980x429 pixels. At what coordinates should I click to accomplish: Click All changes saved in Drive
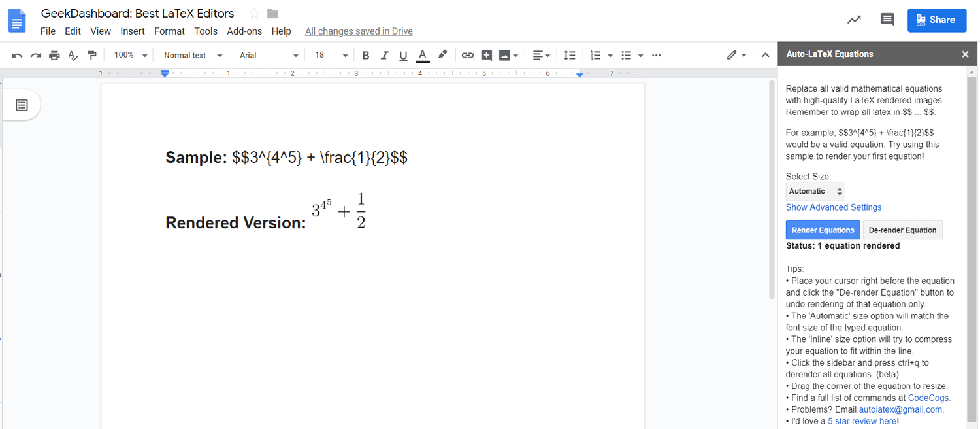(x=359, y=31)
